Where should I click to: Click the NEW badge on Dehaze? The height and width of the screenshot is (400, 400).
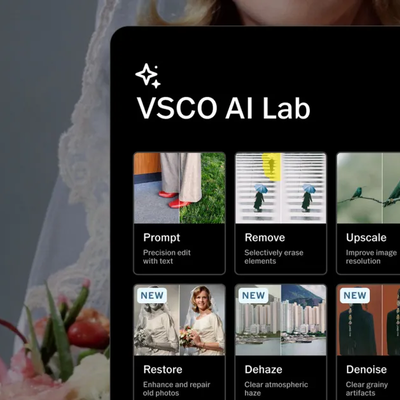tap(253, 296)
